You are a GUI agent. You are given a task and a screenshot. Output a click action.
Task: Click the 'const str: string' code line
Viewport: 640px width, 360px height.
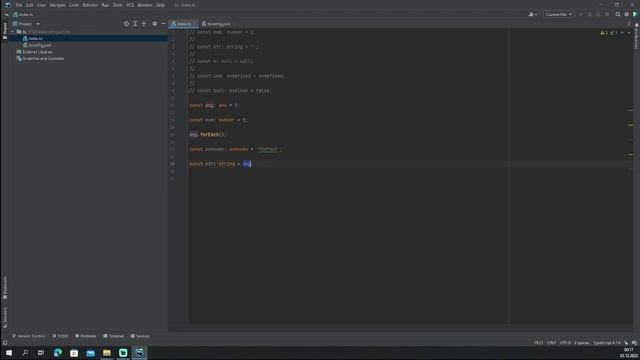[x=220, y=164]
